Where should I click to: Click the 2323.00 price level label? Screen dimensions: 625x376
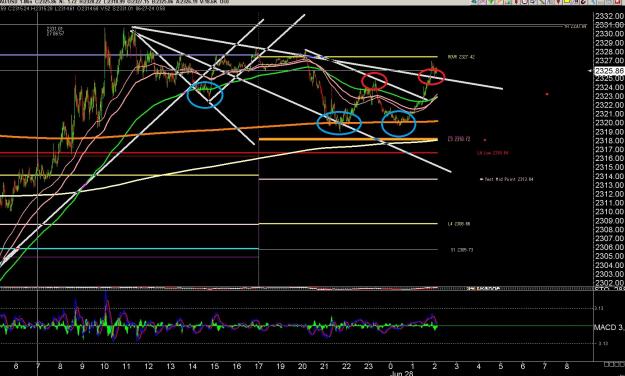coord(609,96)
